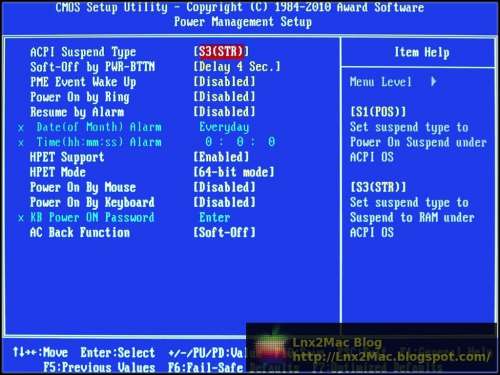
Task: Click the greyed Date(of Month) Alarm label
Action: click(x=99, y=127)
